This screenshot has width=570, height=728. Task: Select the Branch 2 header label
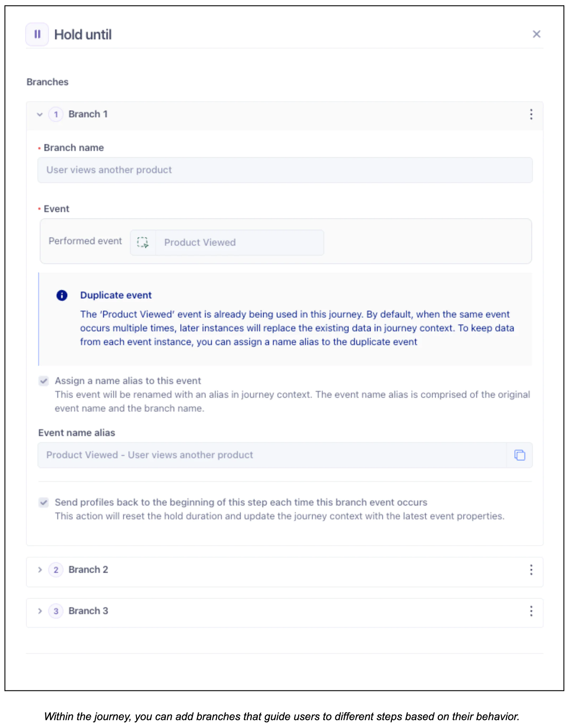(x=88, y=570)
